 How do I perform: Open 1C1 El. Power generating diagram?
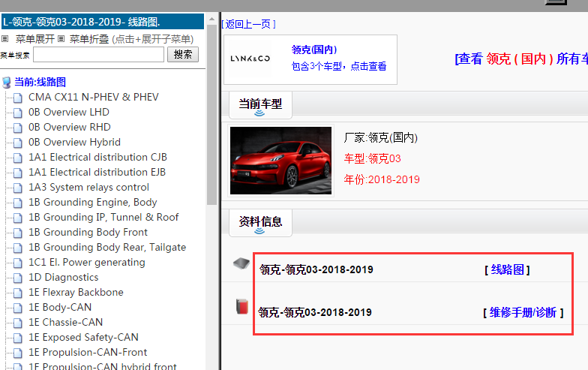click(87, 263)
